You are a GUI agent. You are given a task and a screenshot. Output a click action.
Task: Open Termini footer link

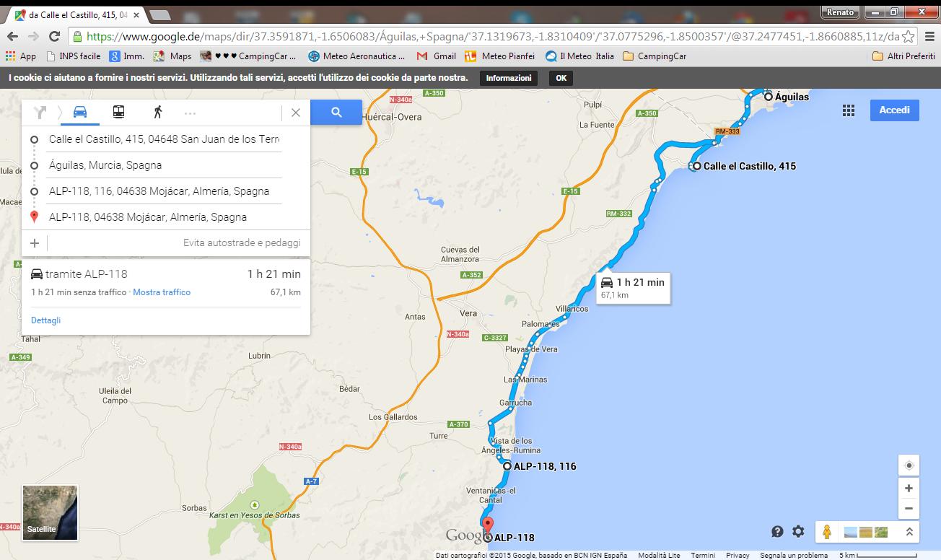tap(703, 555)
